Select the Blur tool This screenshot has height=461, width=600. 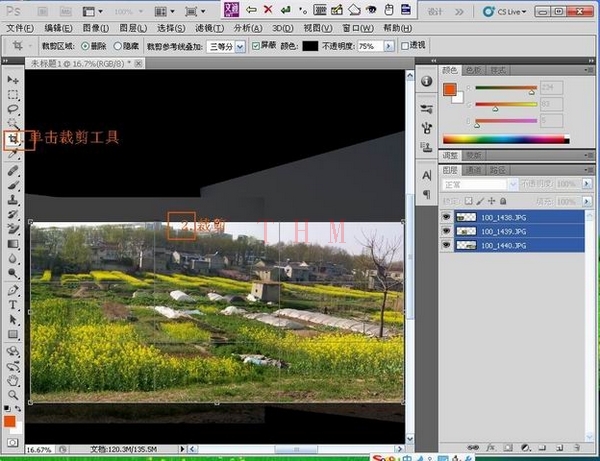tap(13, 259)
